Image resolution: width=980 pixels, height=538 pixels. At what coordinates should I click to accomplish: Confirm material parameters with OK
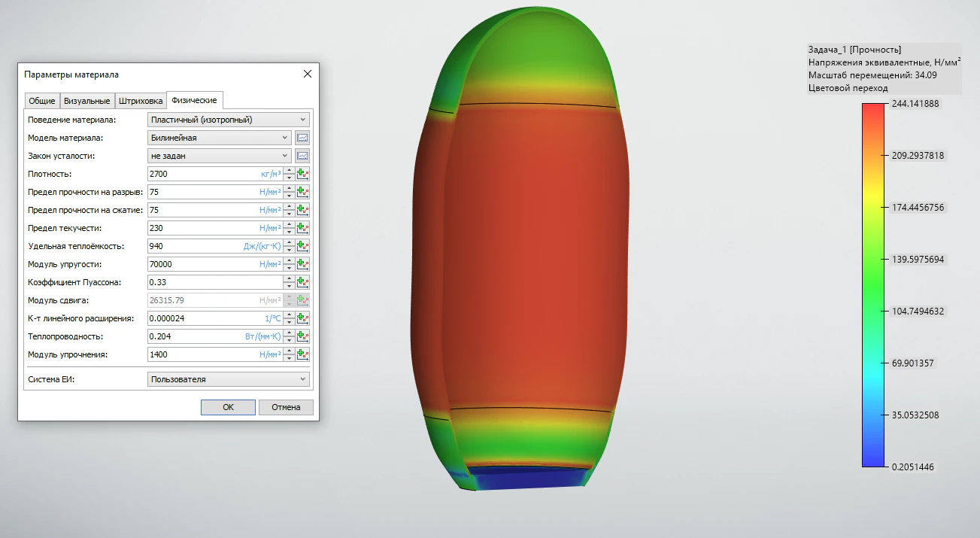point(228,407)
